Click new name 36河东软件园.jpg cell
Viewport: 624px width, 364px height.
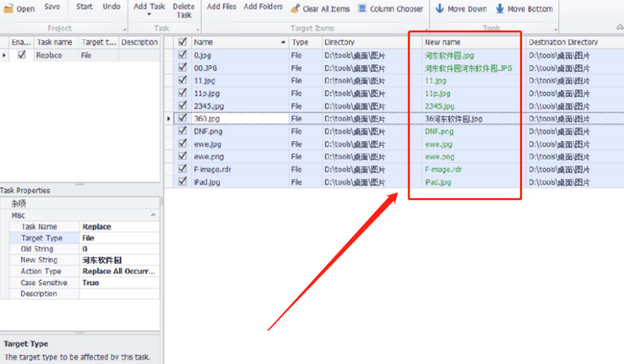click(474, 119)
